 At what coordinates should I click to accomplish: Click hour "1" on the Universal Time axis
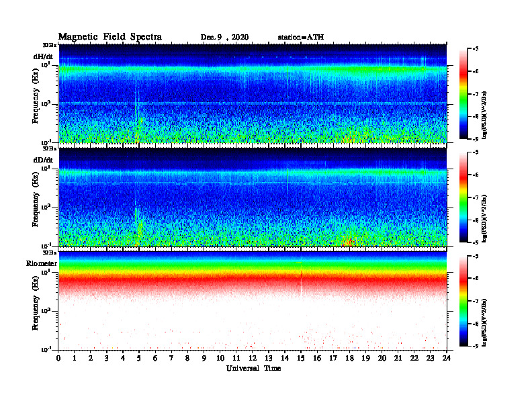click(75, 358)
